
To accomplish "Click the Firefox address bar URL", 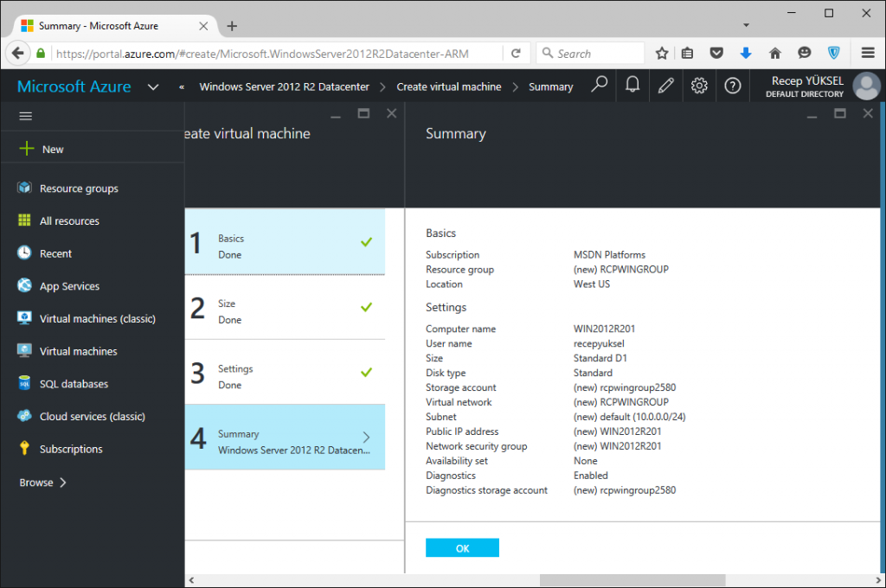I will click(262, 54).
